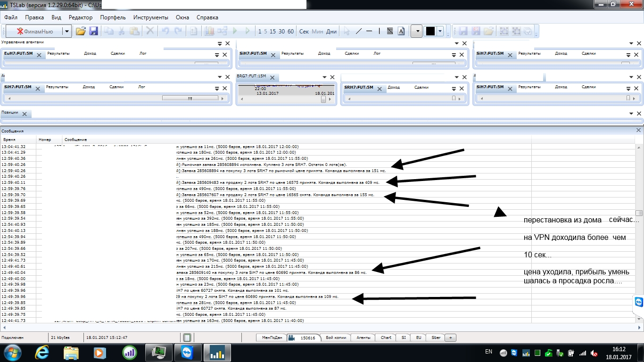644x362 pixels.
Task: Select the text label tool
Action: (x=401, y=31)
